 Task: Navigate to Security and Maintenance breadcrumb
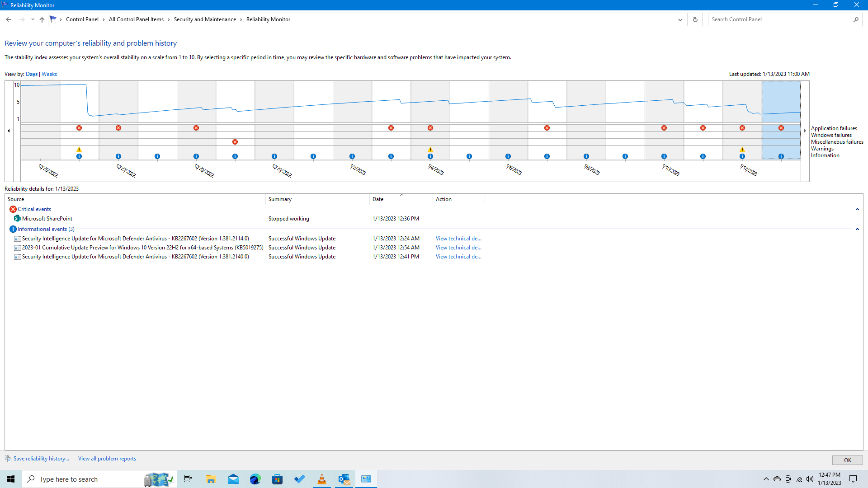point(205,19)
